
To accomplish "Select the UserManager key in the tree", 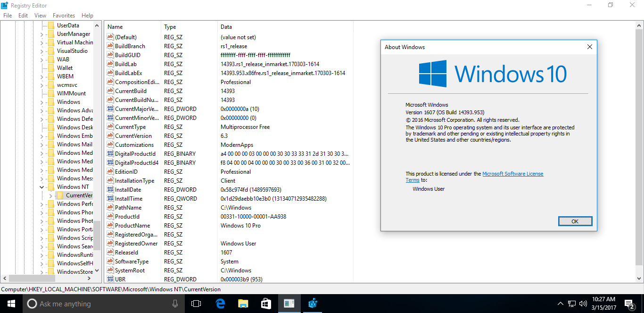I will tap(74, 34).
